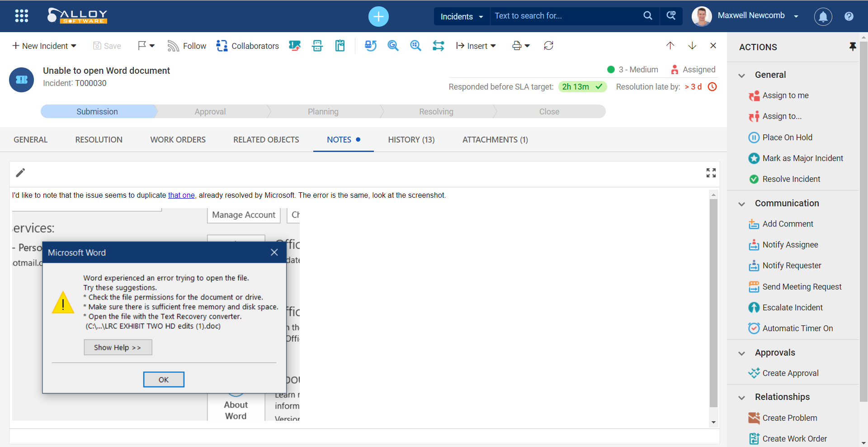The height and width of the screenshot is (447, 868).
Task: Click Notify Requester
Action: click(785, 266)
